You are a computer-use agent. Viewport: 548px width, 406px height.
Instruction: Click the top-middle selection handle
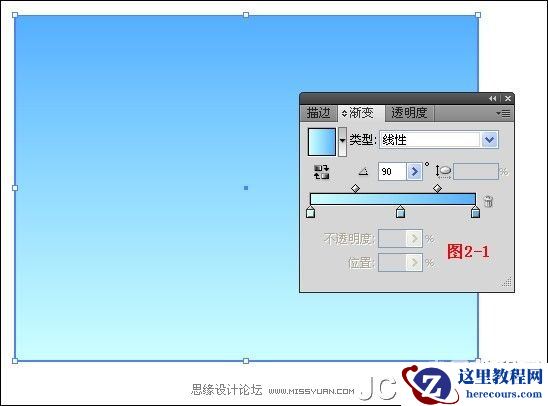tap(246, 15)
